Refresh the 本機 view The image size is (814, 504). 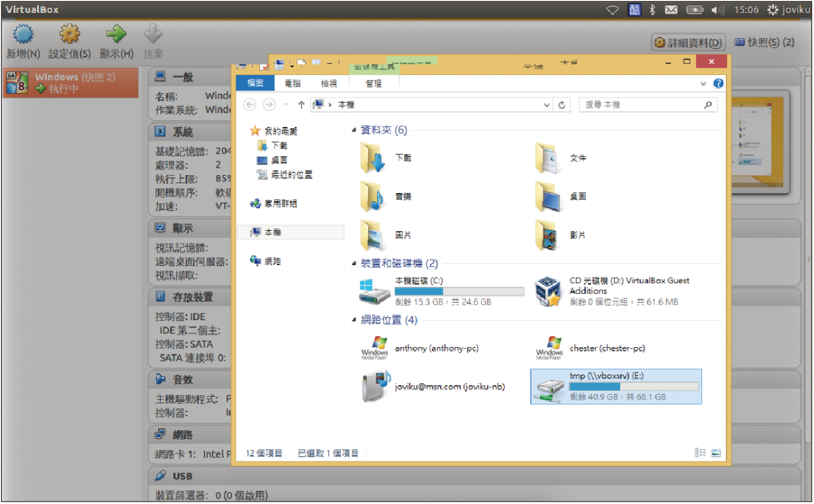point(562,105)
